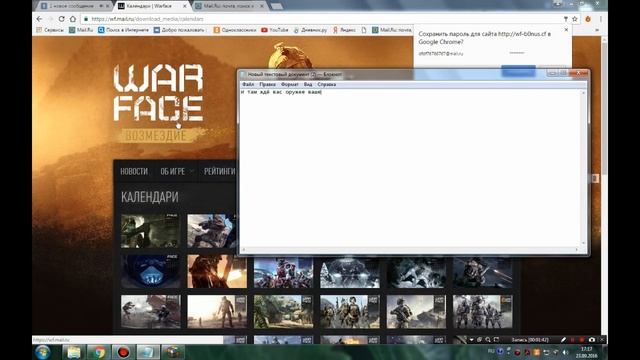Viewport: 640px width, 360px height.
Task: Open the Windows Start button
Action: [x=42, y=352]
